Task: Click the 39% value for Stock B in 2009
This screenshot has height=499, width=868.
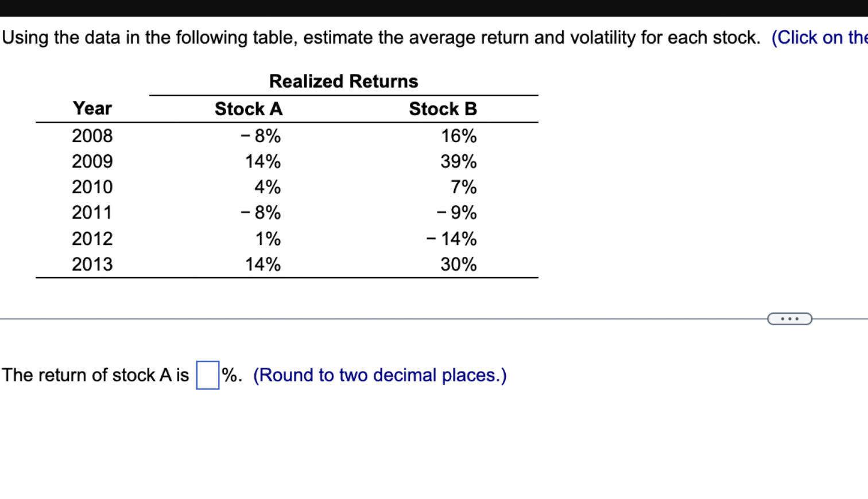Action: point(459,162)
